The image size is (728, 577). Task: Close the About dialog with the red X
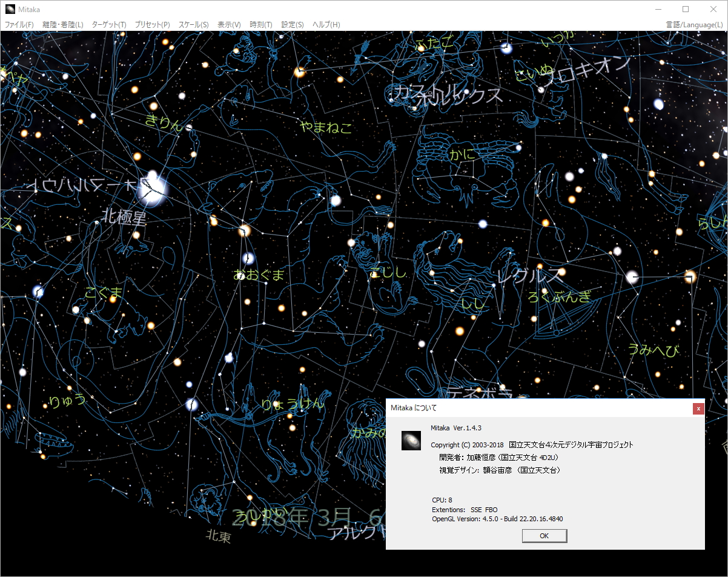click(x=698, y=409)
